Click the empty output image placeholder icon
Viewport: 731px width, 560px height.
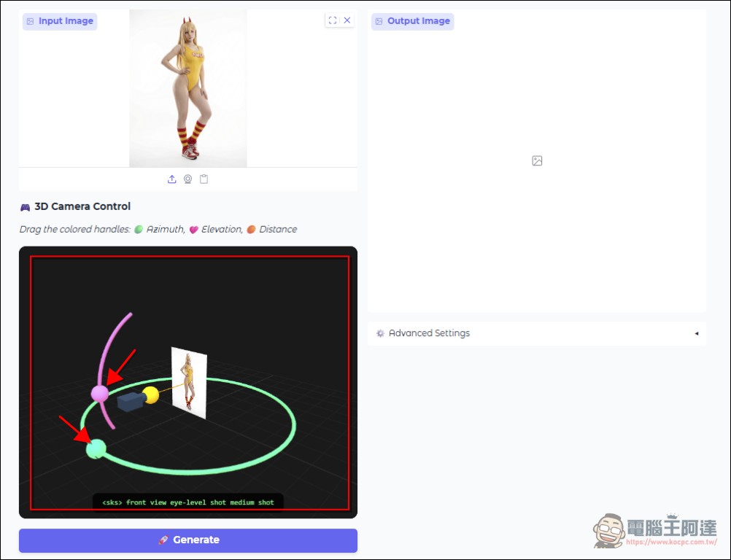(536, 160)
